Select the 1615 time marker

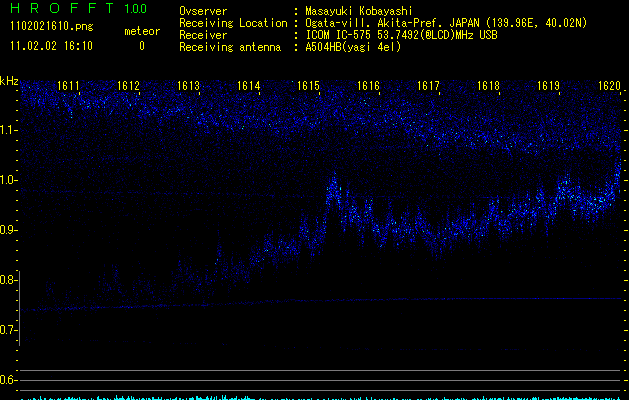pyautogui.click(x=309, y=87)
